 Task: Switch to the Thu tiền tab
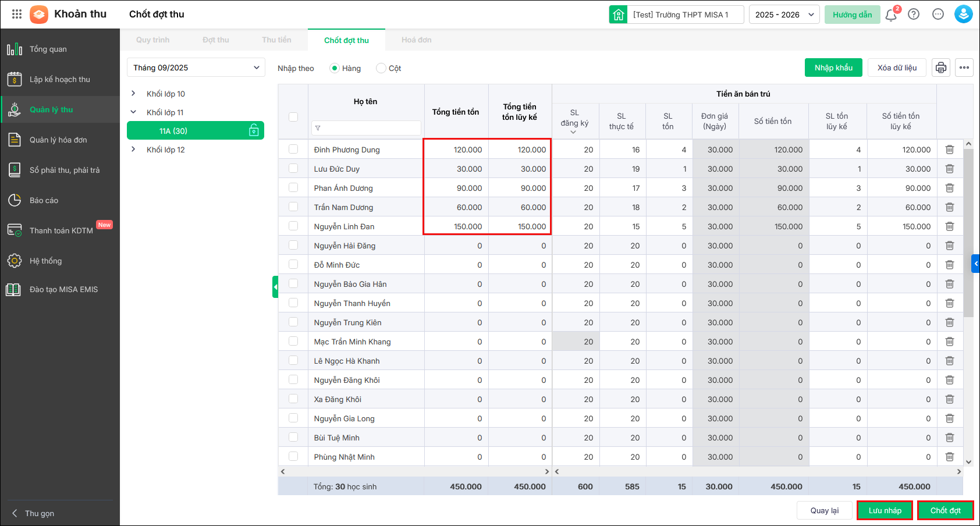coord(276,40)
